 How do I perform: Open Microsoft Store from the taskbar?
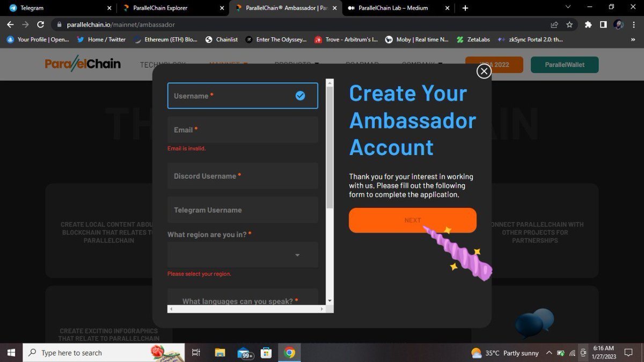pyautogui.click(x=266, y=353)
